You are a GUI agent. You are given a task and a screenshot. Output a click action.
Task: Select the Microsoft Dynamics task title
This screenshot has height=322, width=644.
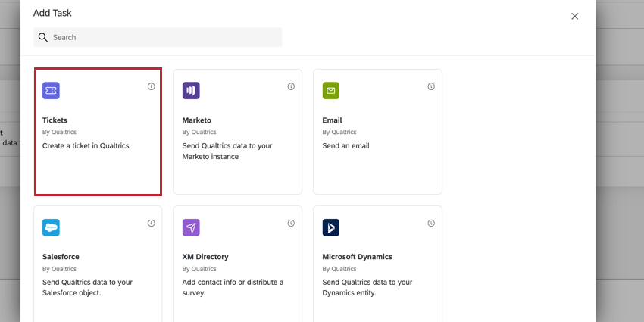(x=358, y=257)
